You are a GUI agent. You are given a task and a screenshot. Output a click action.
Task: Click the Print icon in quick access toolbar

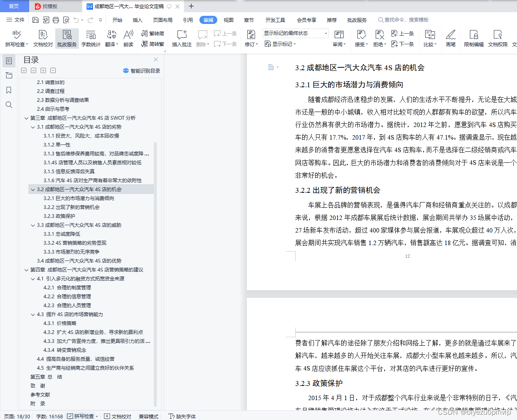point(56,20)
